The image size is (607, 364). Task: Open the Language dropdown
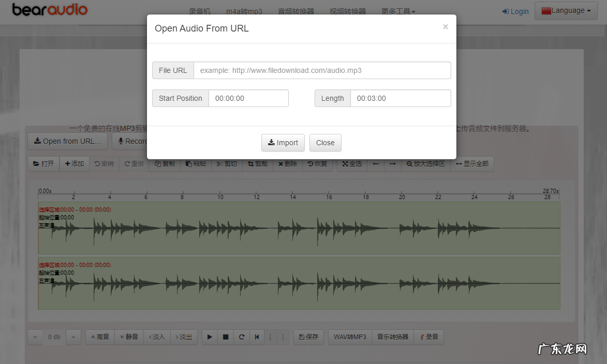click(566, 11)
